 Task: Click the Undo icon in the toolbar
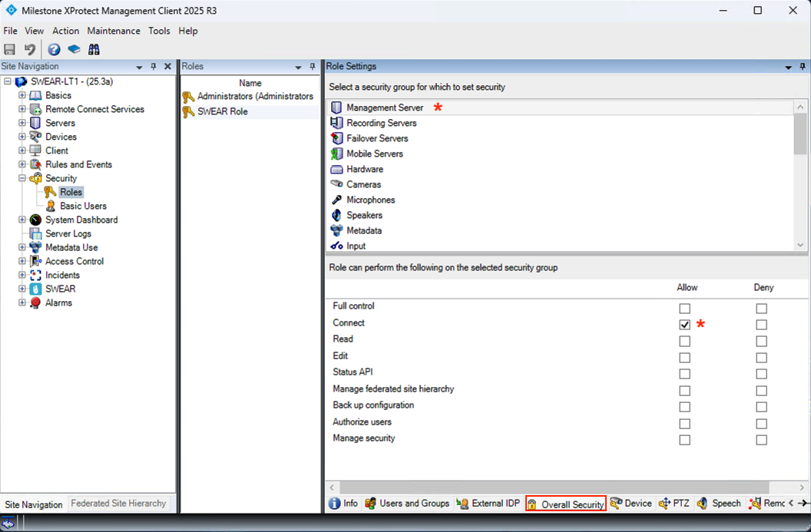[30, 49]
